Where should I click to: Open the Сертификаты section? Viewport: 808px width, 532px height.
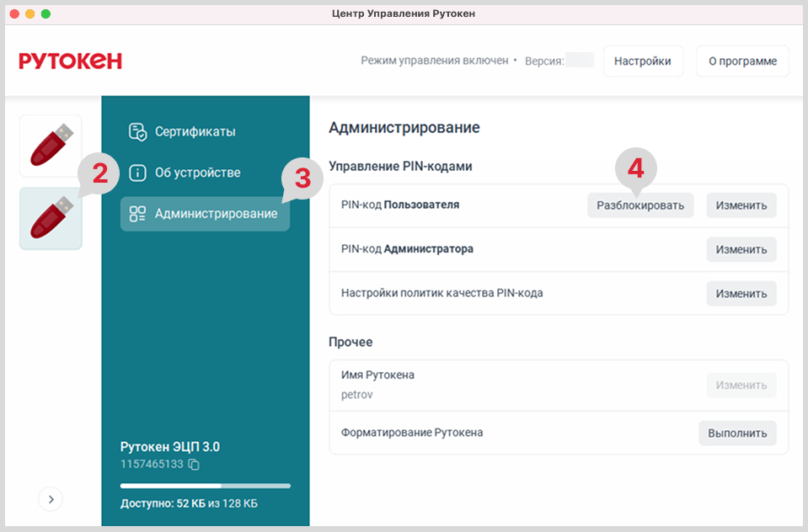195,131
